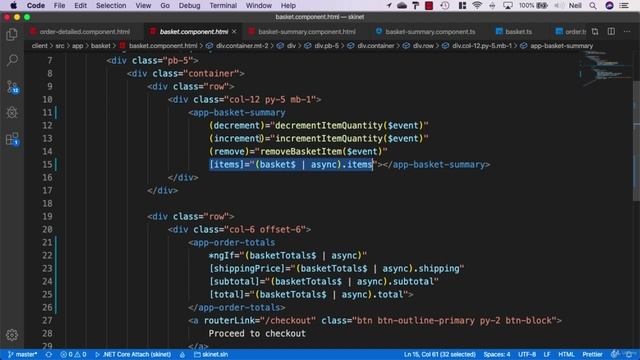
Task: Open the Apple menu
Action: (x=13, y=5)
